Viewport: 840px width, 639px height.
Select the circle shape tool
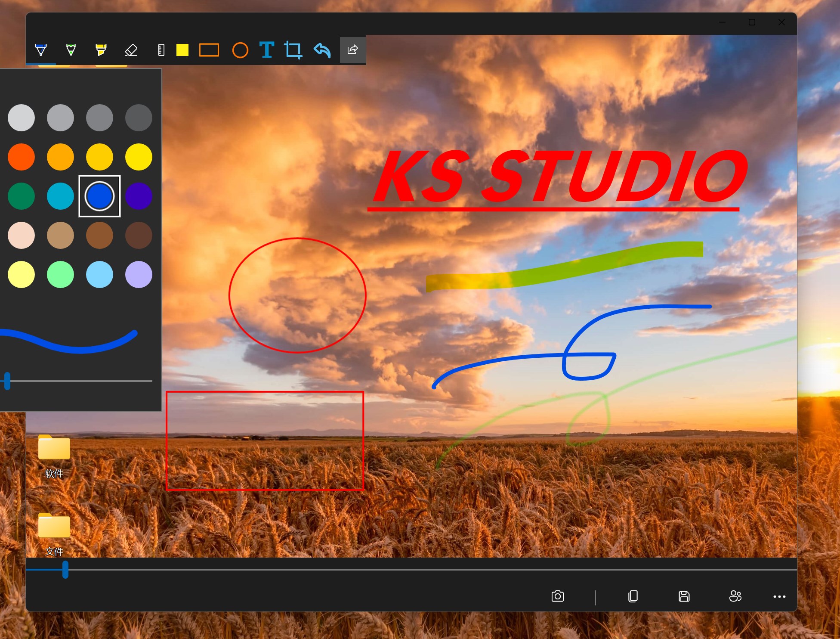[x=240, y=50]
